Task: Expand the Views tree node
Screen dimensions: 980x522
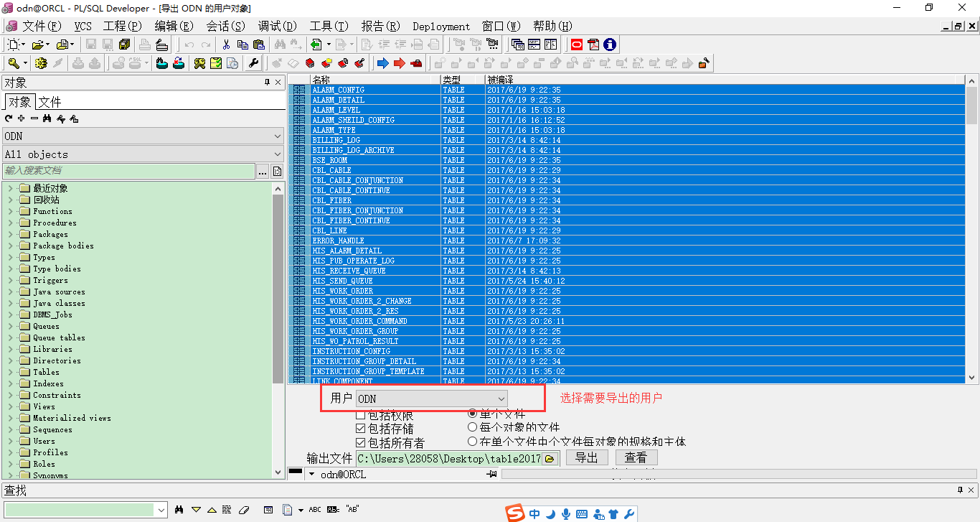Action: [10, 406]
